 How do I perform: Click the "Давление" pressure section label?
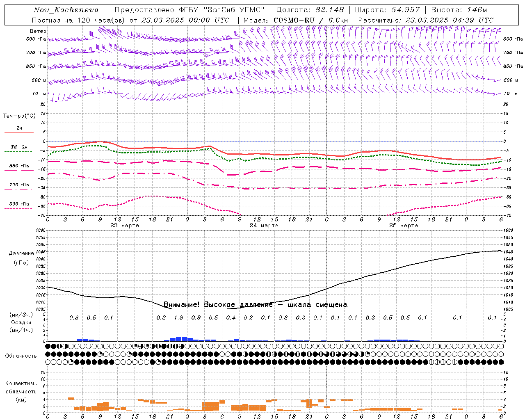click(21, 253)
